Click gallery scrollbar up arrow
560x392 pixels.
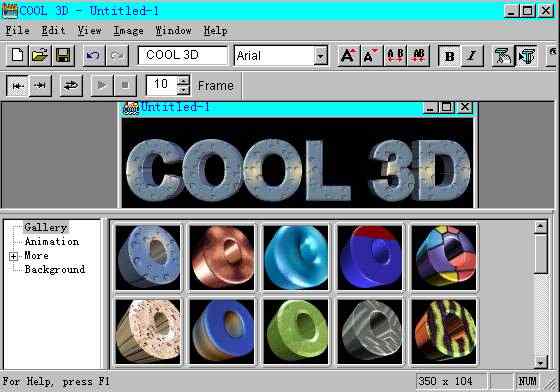pos(540,227)
